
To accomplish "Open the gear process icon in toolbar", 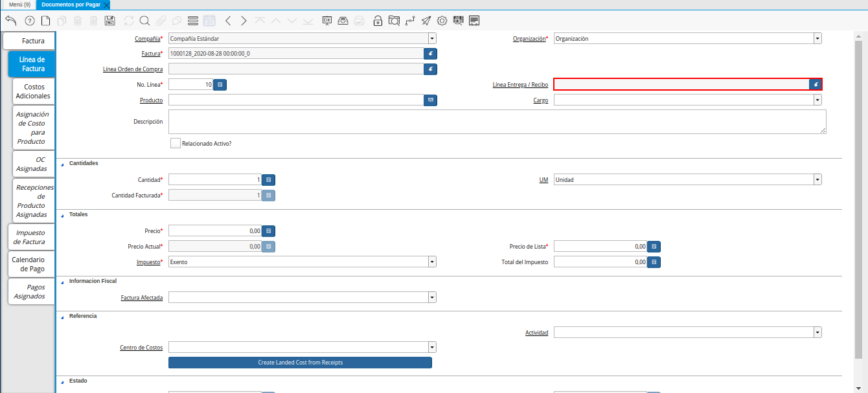I will click(x=442, y=21).
